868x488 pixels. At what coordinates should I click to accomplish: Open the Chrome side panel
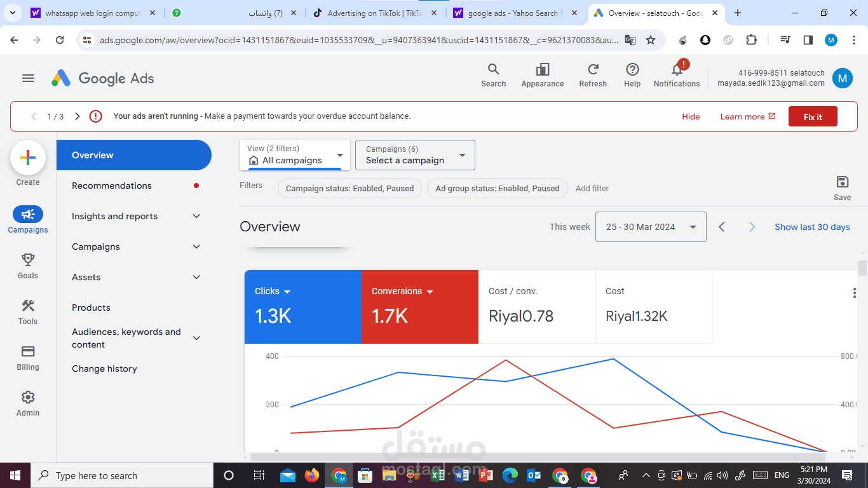pyautogui.click(x=808, y=40)
